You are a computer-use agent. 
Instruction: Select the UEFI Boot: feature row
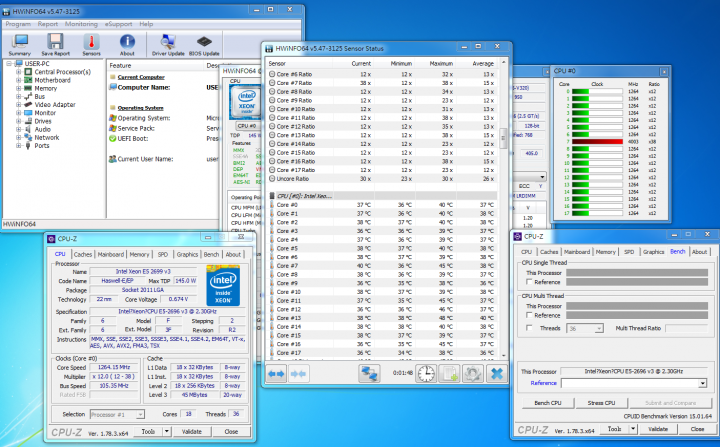click(163, 138)
